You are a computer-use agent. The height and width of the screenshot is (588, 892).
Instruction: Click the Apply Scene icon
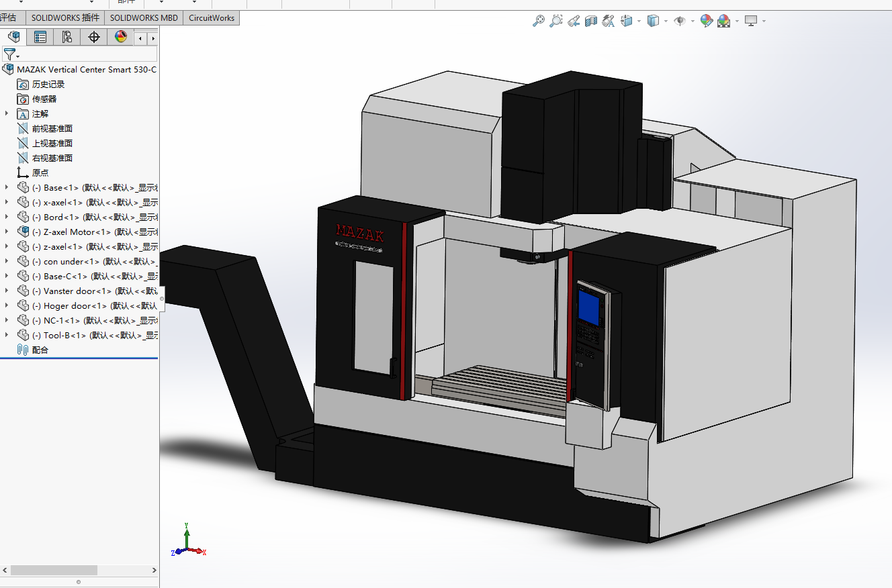tap(723, 21)
